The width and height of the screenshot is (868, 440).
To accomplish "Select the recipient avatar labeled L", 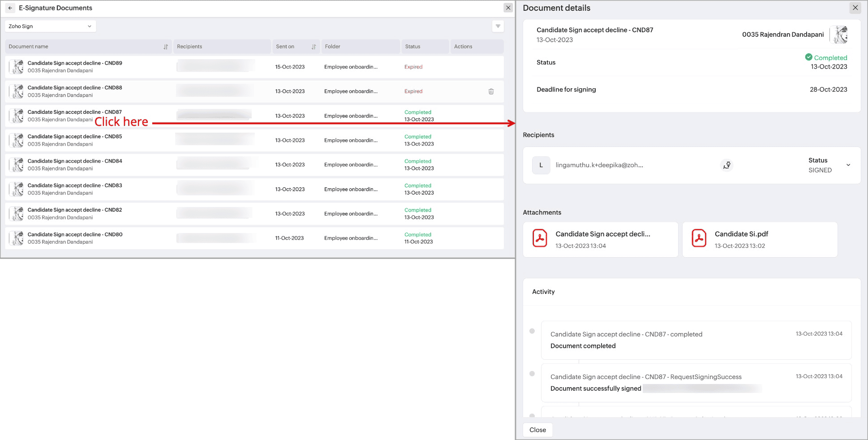I will click(541, 165).
